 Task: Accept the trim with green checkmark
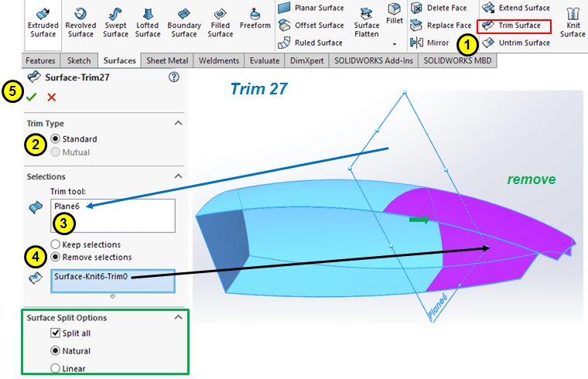[x=31, y=97]
